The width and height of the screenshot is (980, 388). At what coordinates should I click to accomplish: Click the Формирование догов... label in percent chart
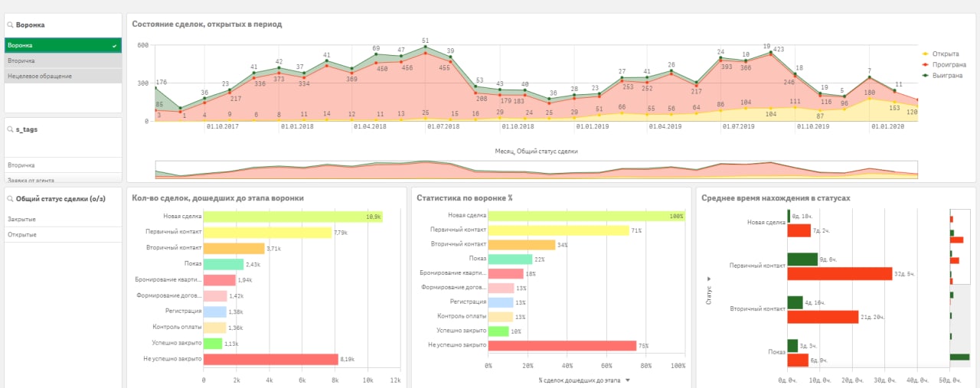click(x=454, y=288)
